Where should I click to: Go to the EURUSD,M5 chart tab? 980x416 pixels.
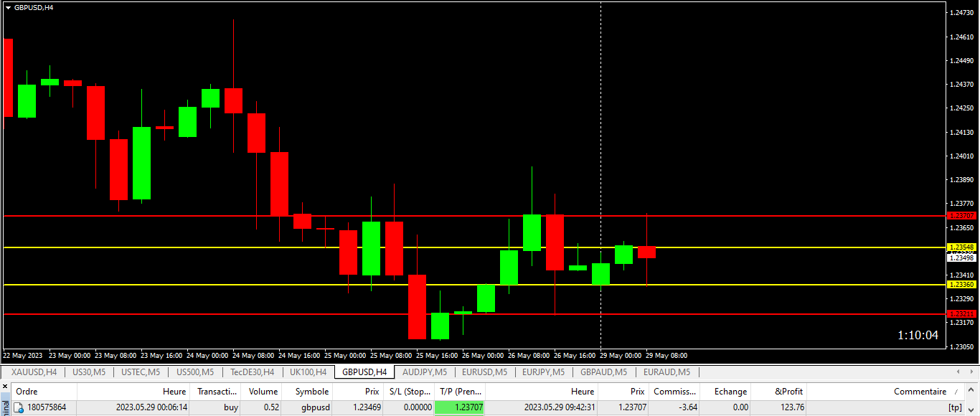tap(484, 372)
